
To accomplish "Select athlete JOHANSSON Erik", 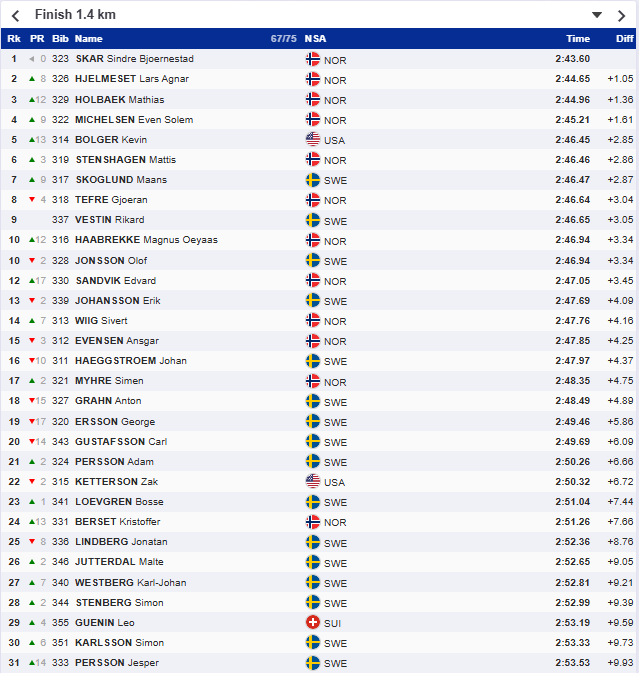I will [118, 300].
